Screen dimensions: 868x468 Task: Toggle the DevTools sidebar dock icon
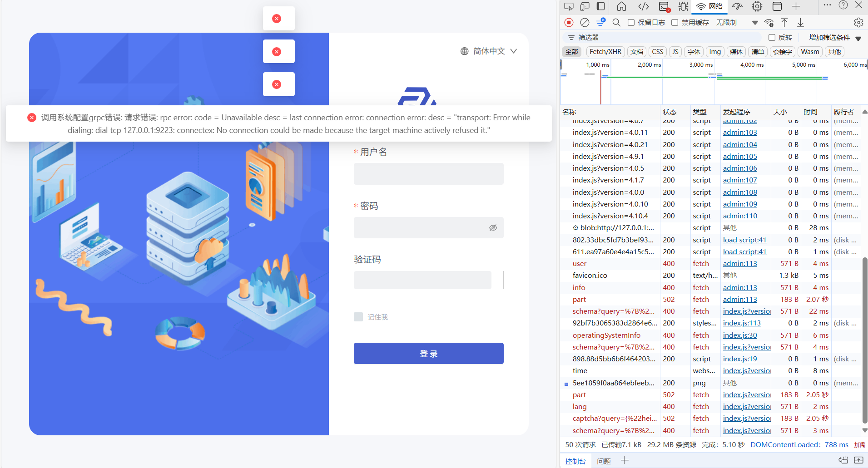coord(600,6)
